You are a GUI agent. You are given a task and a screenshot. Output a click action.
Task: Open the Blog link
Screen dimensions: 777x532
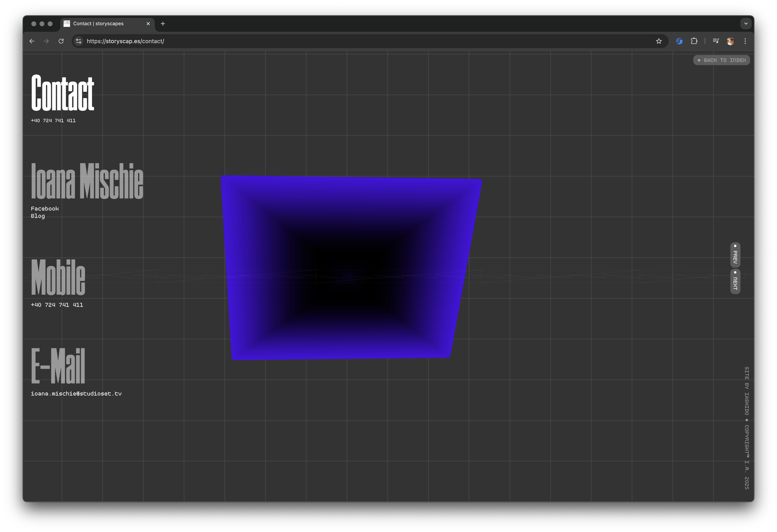[x=38, y=216]
